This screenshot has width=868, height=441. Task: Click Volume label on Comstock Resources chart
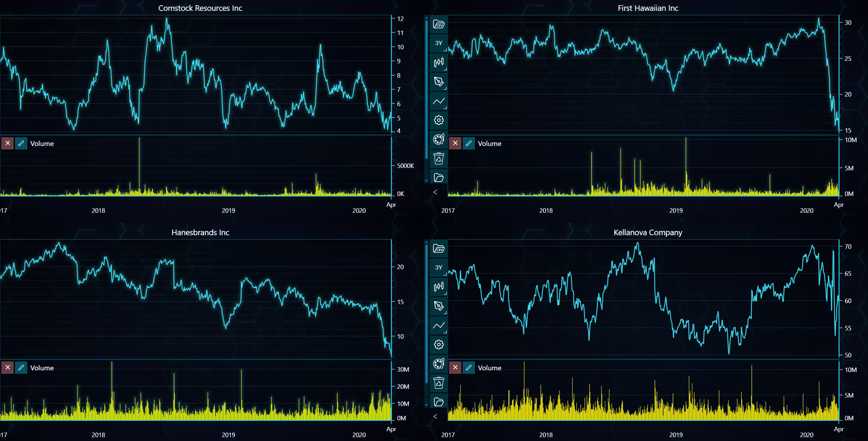point(42,143)
